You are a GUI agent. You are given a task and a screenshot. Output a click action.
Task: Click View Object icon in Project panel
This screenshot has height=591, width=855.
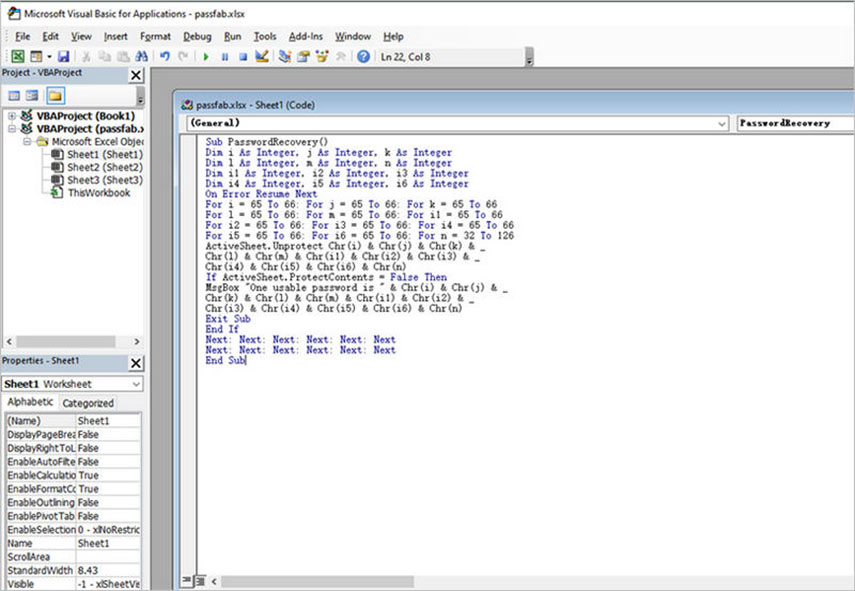point(33,95)
